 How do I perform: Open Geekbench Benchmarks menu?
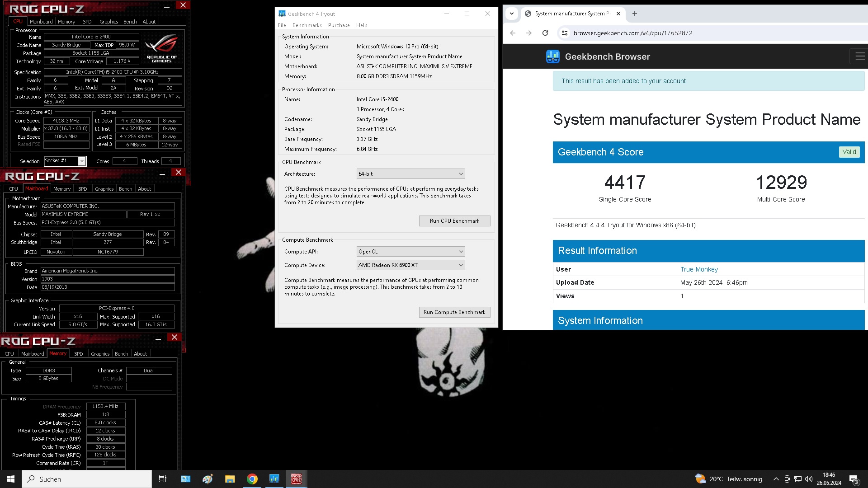[x=307, y=25]
